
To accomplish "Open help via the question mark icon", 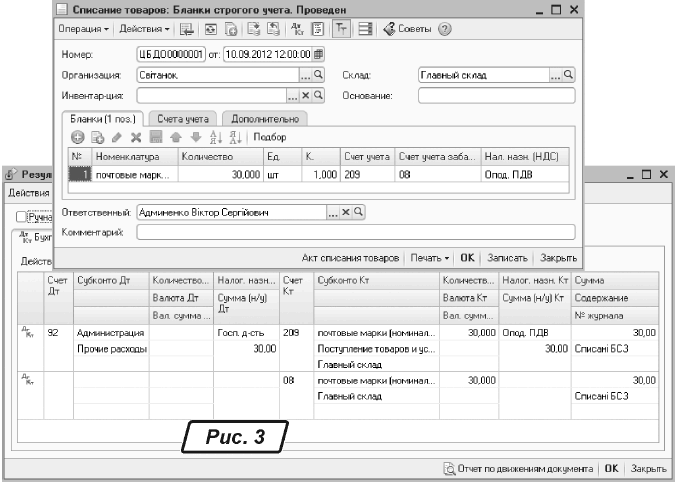I will point(445,30).
